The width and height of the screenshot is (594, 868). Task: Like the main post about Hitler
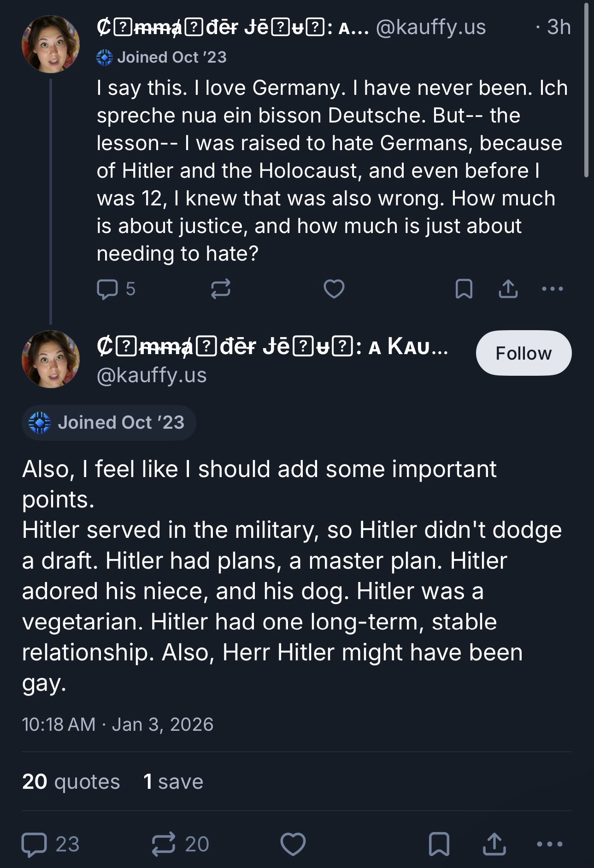click(293, 844)
